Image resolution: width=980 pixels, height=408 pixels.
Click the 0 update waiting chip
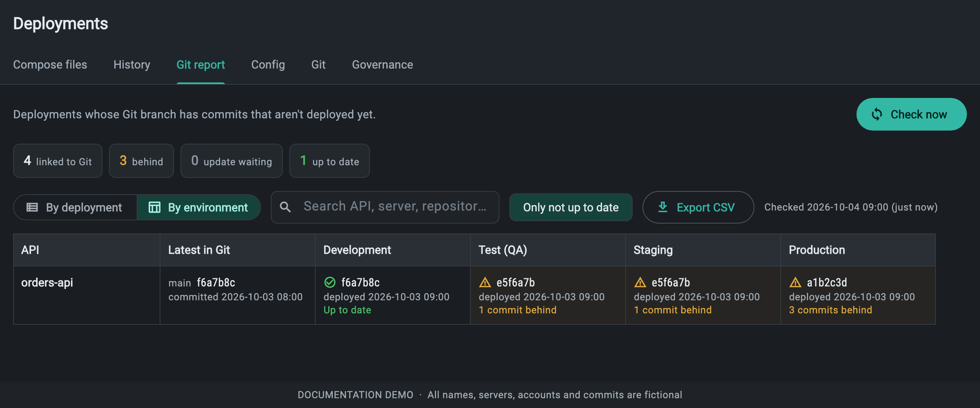[x=232, y=161]
